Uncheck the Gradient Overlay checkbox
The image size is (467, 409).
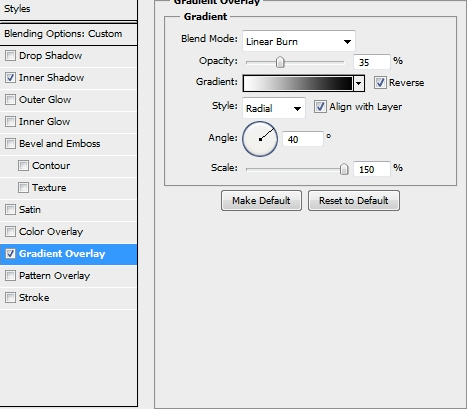(x=10, y=253)
